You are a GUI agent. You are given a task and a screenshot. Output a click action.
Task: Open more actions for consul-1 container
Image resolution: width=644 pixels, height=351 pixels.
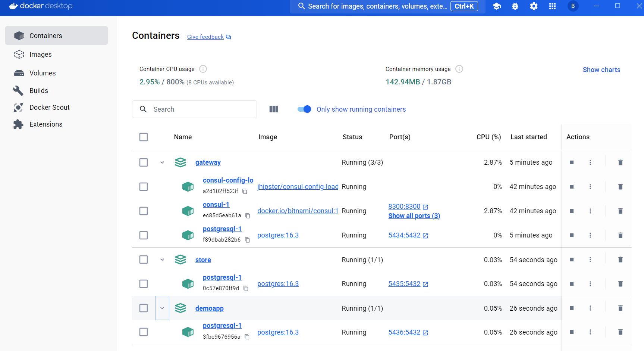coord(590,211)
